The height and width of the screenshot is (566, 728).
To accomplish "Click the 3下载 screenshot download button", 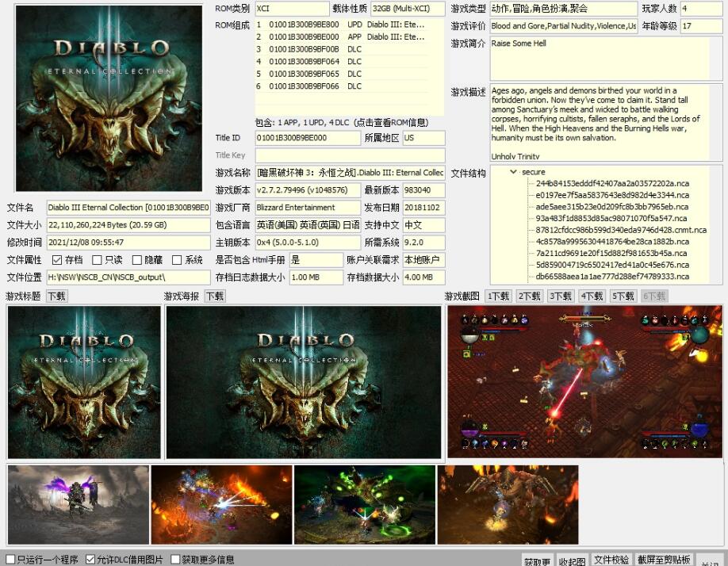I will pos(561,296).
